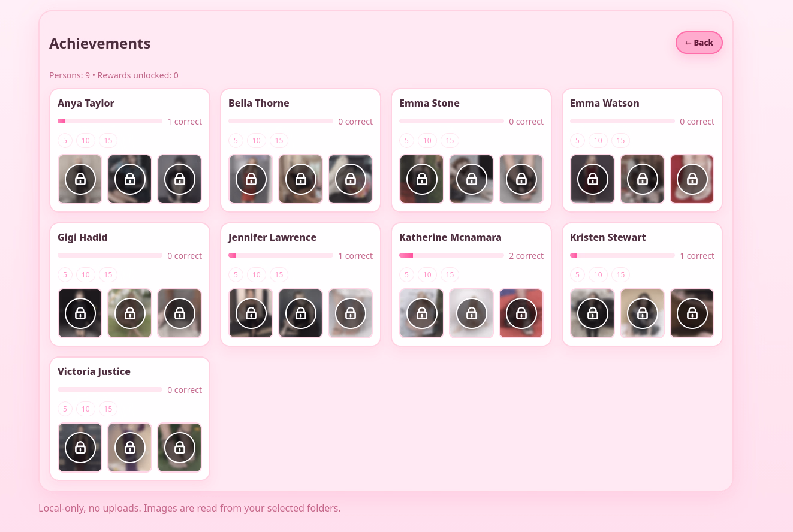Click Jennifer Lawrence's progress bar
The image size is (793, 532).
coord(281,255)
